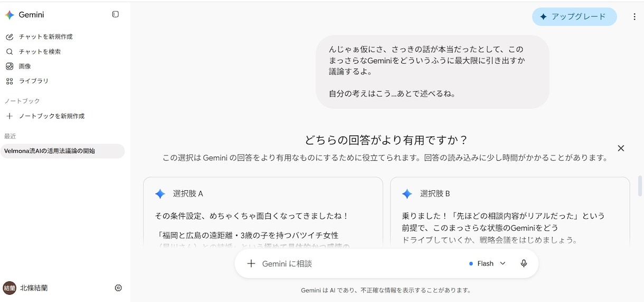
Task: Click the 最近 section label
Action: (x=10, y=136)
